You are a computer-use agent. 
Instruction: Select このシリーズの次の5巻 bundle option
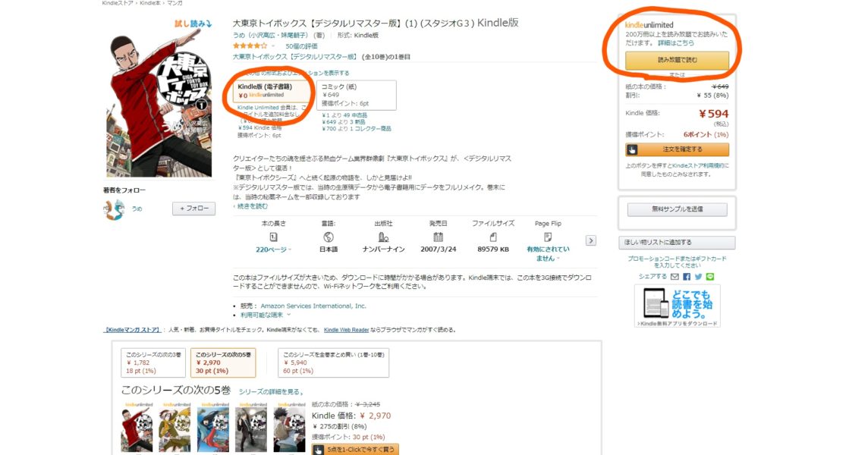[223, 362]
